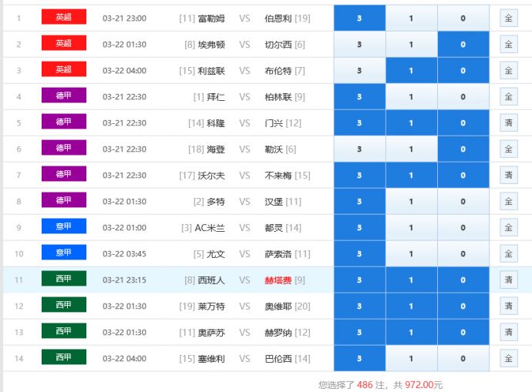The width and height of the screenshot is (532, 392).
Task: Toggle away win 0 for 利兹联 vs 布伦特
Action: [x=463, y=71]
